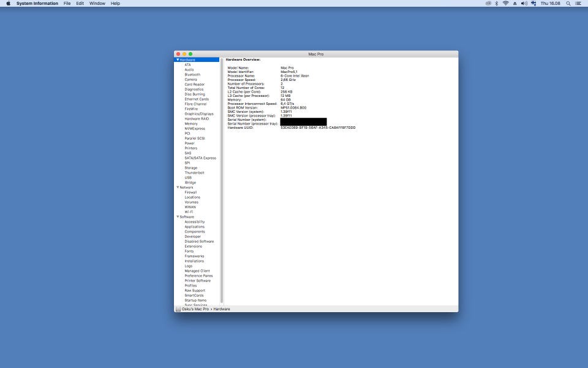
Task: Select Ethernet Cards in sidebar
Action: pyautogui.click(x=197, y=99)
